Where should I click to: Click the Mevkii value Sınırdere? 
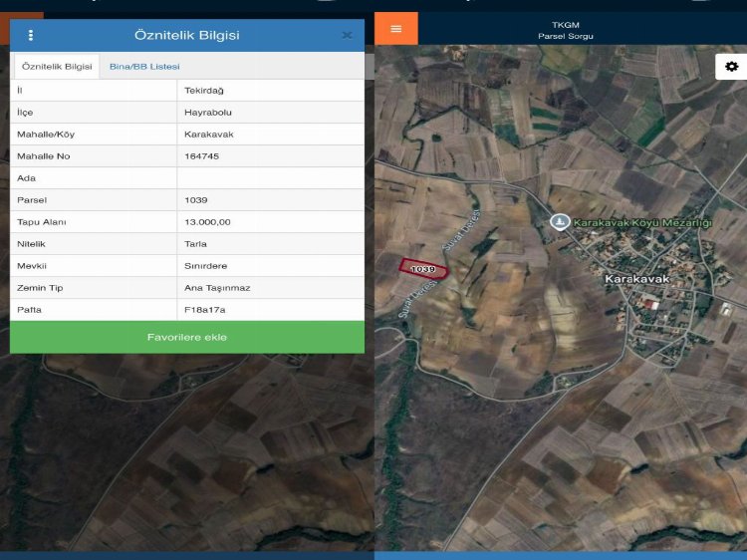click(x=206, y=266)
